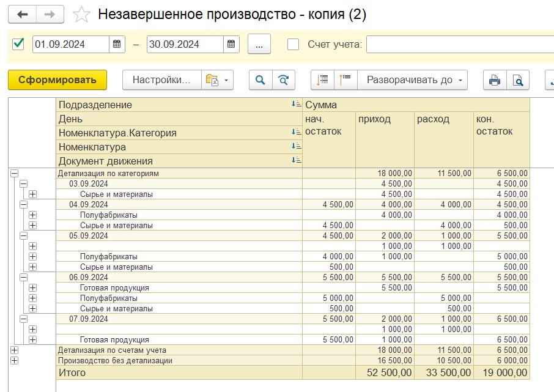Collapse the 03.09.2024 day group
Viewport: 554px width, 392px height.
23,183
